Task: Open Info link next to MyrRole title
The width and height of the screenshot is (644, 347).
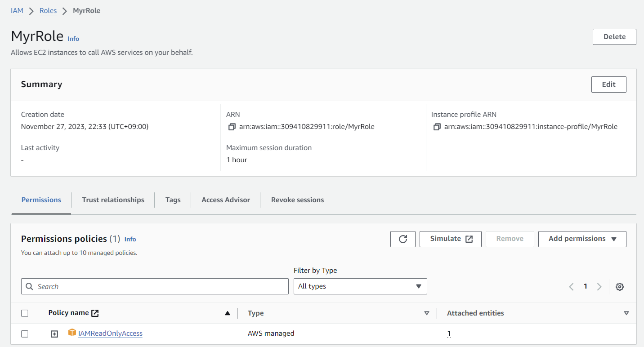Action: pos(73,39)
